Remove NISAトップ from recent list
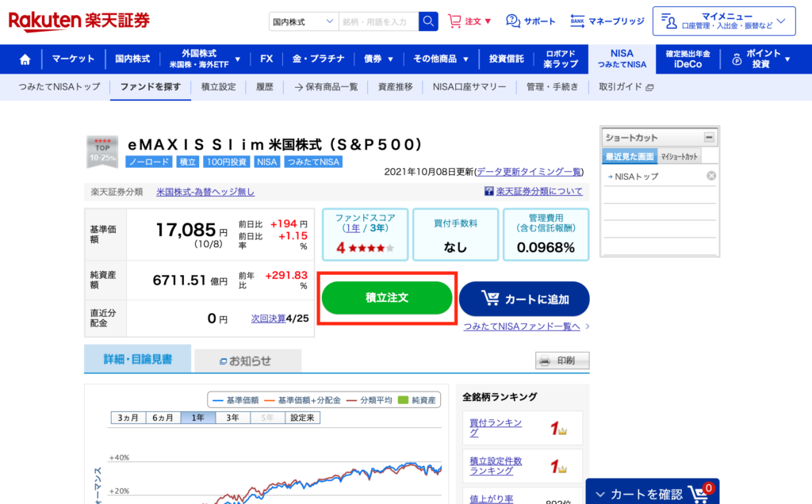This screenshot has width=812, height=504. click(711, 176)
